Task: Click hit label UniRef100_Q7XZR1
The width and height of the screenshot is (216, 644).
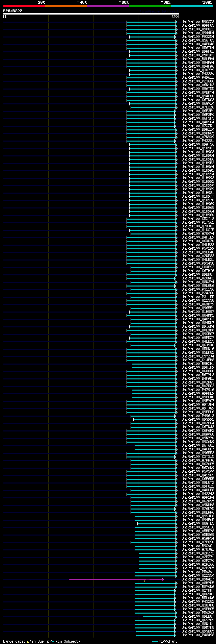Action: (198, 126)
